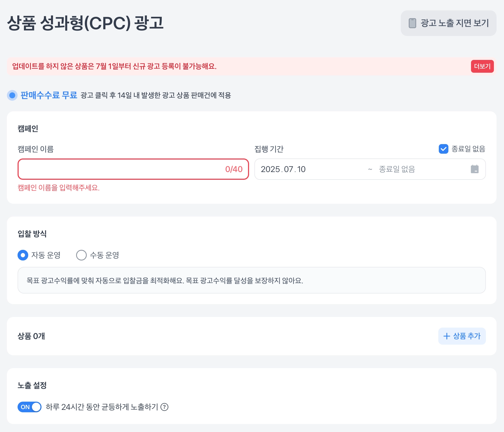Image resolution: width=504 pixels, height=432 pixels.
Task: Click the 더보기 red button
Action: [482, 66]
